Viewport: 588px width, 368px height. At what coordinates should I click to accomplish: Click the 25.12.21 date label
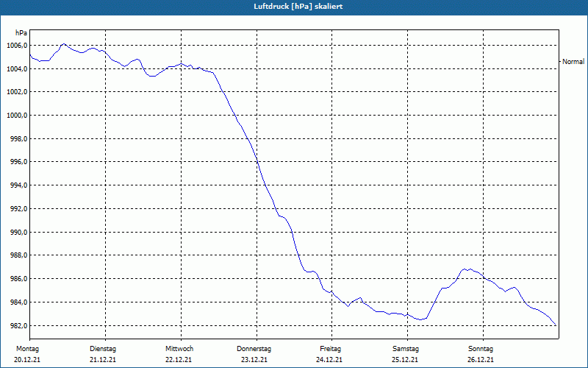[405, 360]
